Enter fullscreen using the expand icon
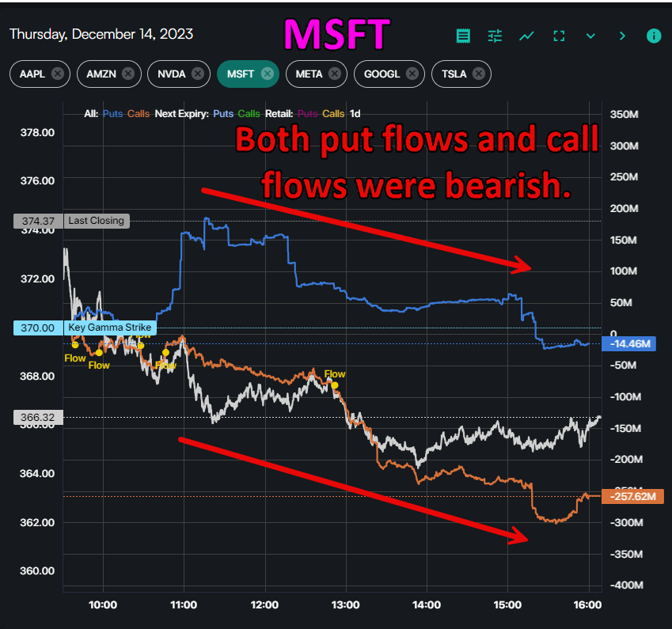 click(x=559, y=36)
